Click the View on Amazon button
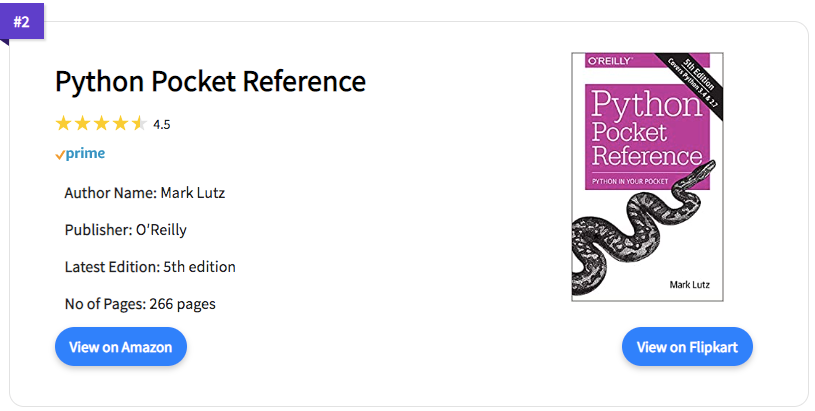This screenshot has height=411, width=815. pyautogui.click(x=121, y=347)
